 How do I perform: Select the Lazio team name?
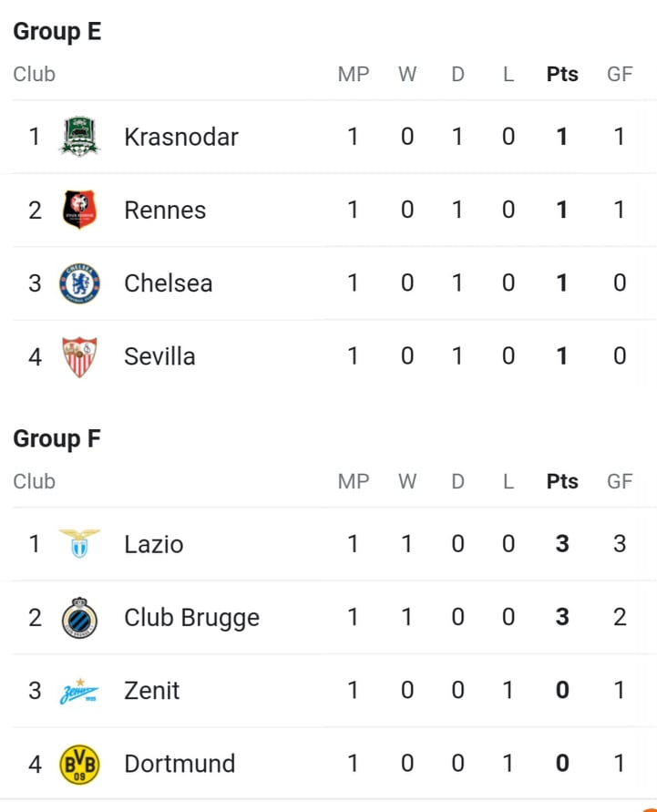[x=154, y=545]
